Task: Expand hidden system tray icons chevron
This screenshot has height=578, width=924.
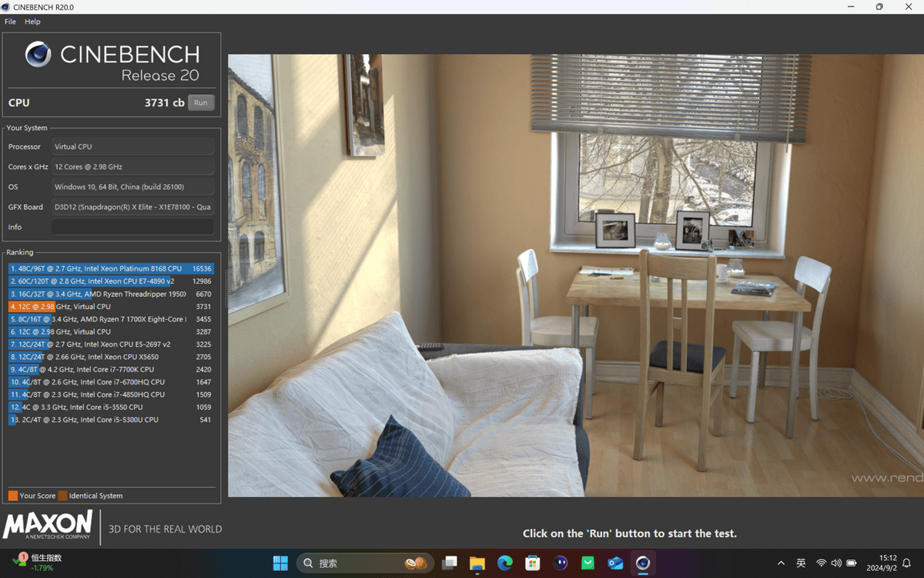Action: pyautogui.click(x=781, y=563)
